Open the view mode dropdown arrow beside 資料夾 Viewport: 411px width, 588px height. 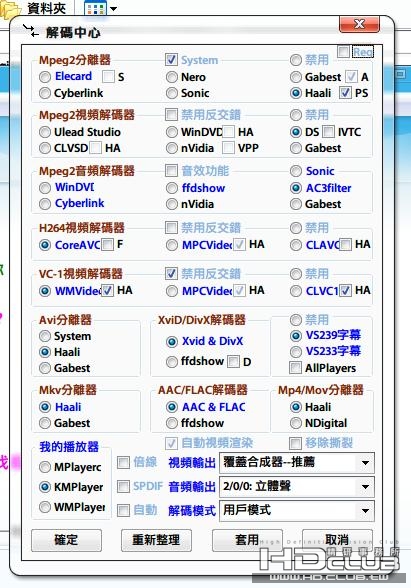point(113,8)
